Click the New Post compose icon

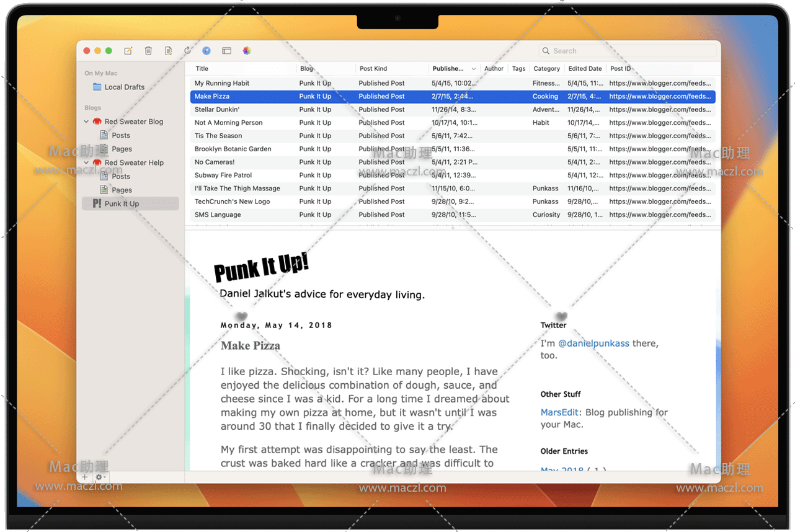(x=128, y=51)
